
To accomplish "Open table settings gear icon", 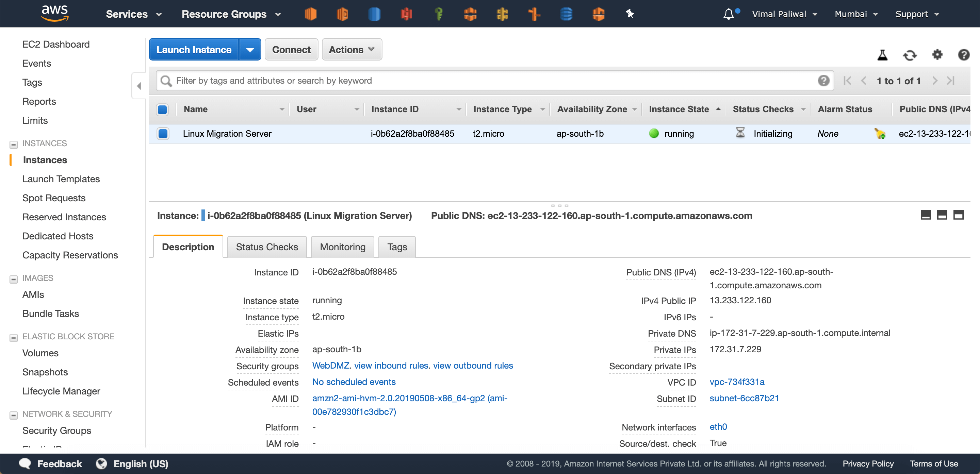I will pos(937,55).
